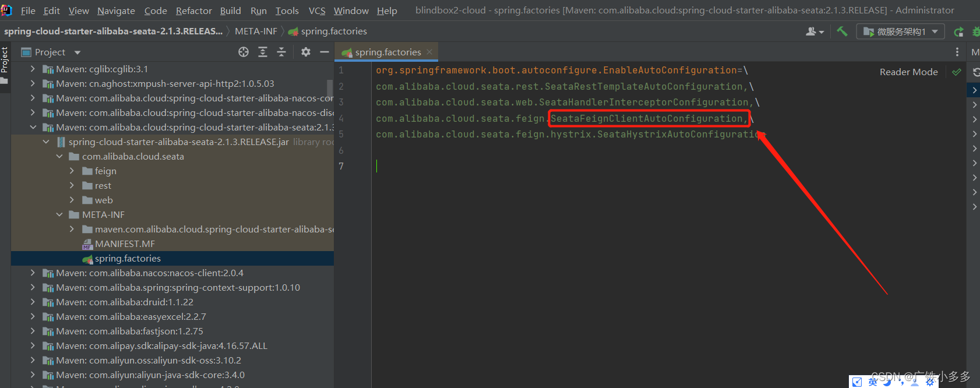
Task: Click the Maven reload icon in the right panel
Action: tap(977, 72)
